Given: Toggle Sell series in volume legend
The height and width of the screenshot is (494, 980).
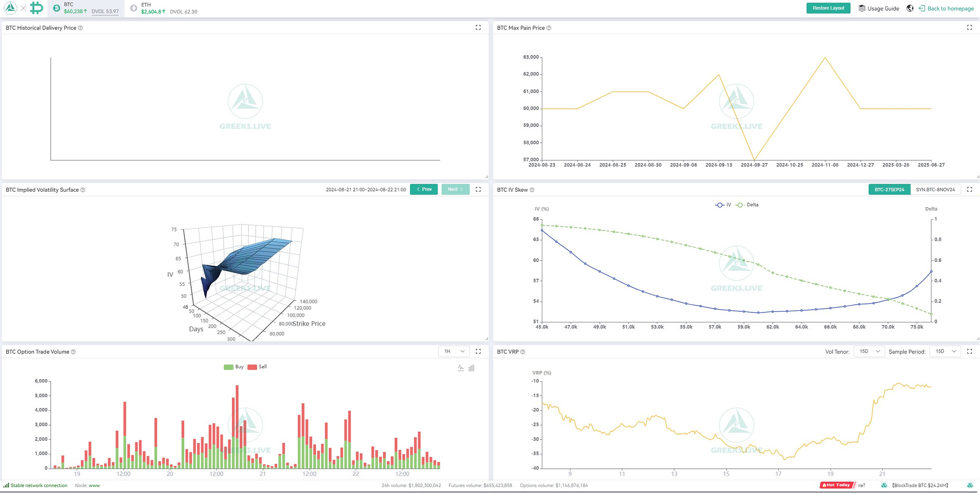Looking at the screenshot, I should pos(257,367).
